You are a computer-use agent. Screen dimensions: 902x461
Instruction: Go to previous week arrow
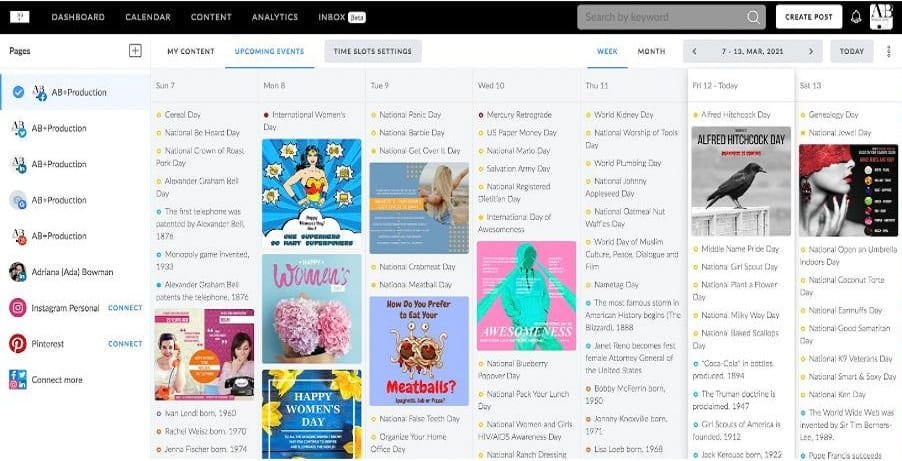694,51
